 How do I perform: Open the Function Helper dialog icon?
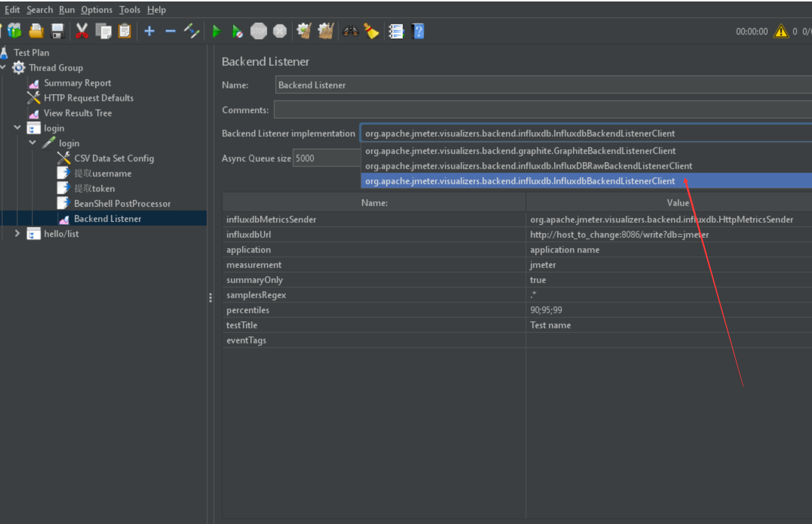(396, 31)
